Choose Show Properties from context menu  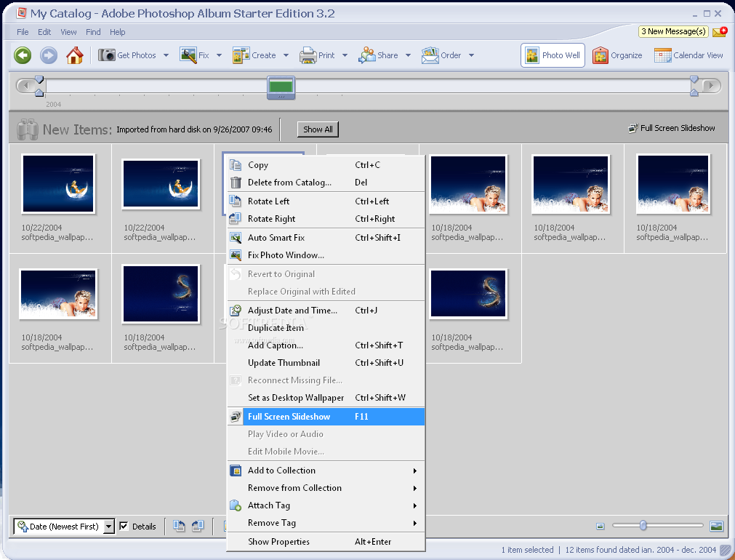tap(326, 542)
